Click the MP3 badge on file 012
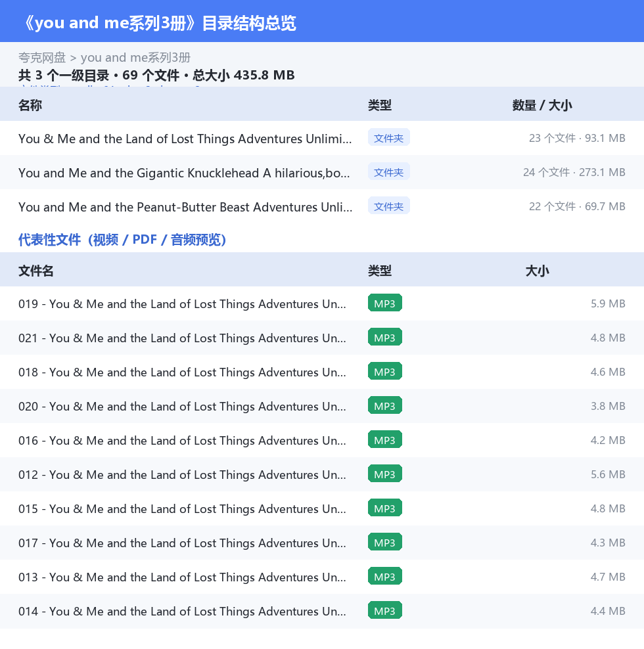Screen dimensions: 644x649 [384, 474]
